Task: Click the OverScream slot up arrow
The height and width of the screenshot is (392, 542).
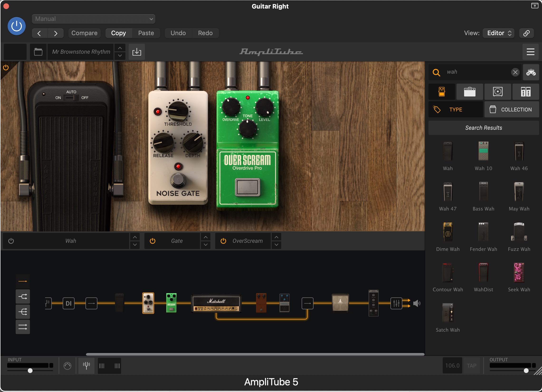Action: coord(276,237)
